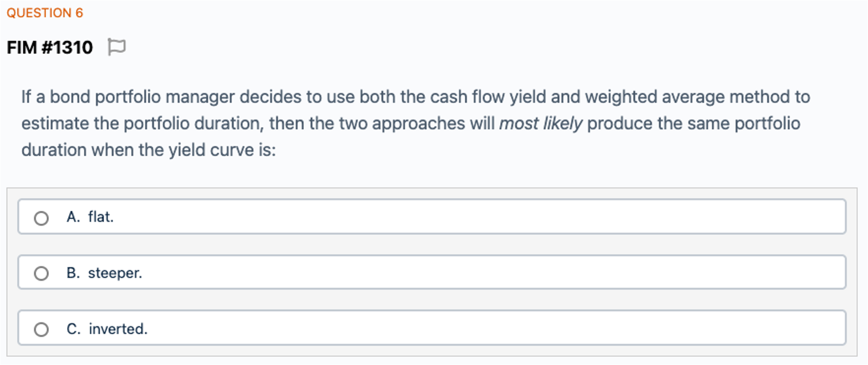Click the 'FIM #1310' question title

tap(50, 47)
